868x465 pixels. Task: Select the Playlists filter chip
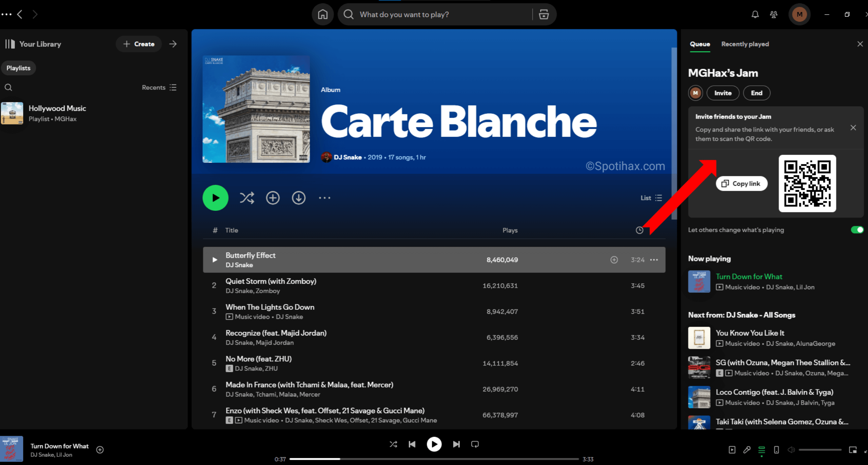[x=18, y=68]
